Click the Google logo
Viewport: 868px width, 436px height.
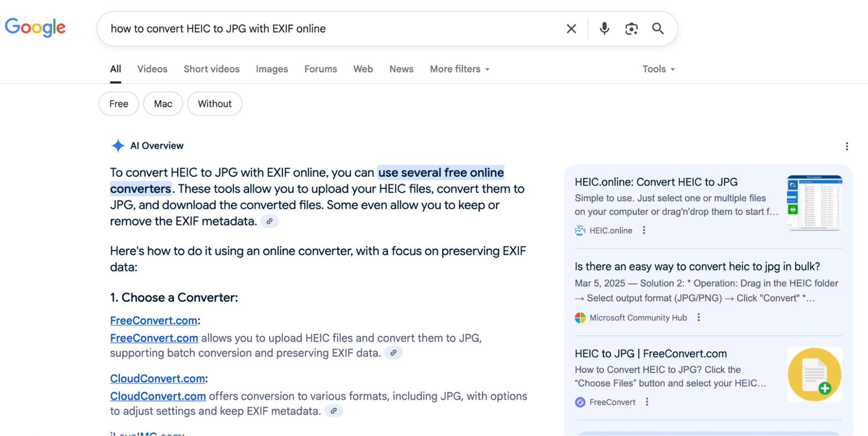(x=35, y=28)
